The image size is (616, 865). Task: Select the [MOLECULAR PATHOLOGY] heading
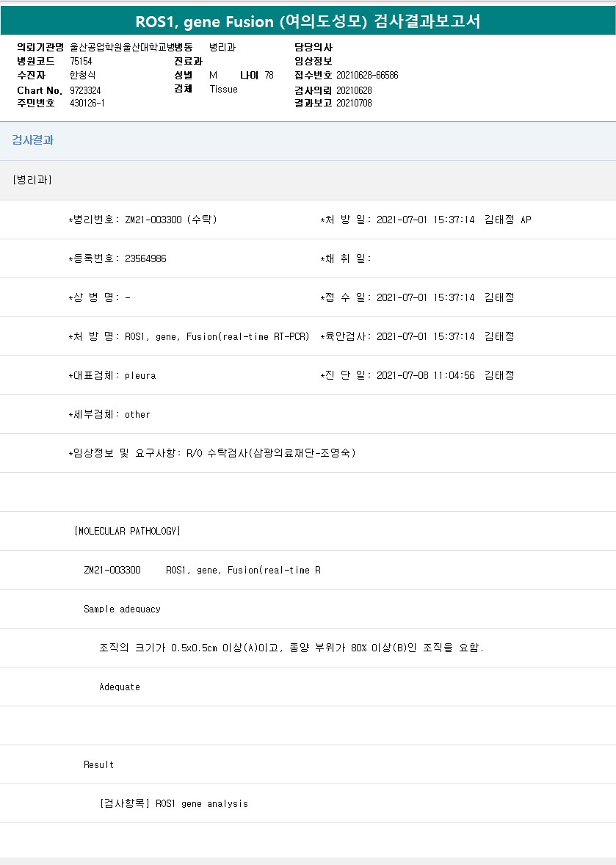[127, 531]
